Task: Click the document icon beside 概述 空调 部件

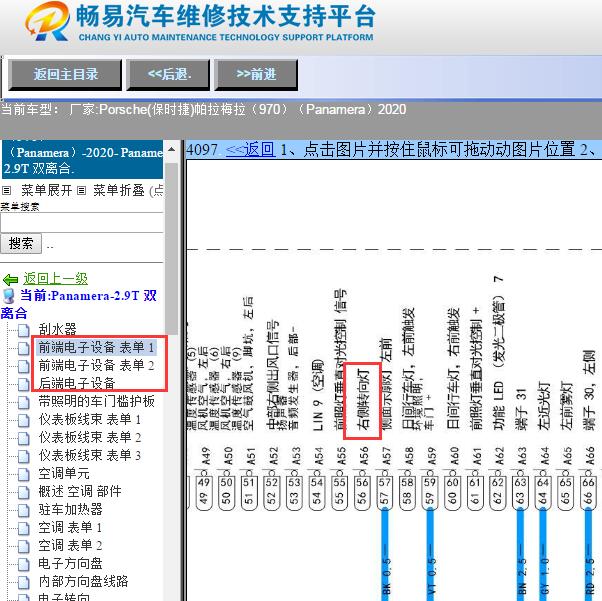Action: [23, 493]
